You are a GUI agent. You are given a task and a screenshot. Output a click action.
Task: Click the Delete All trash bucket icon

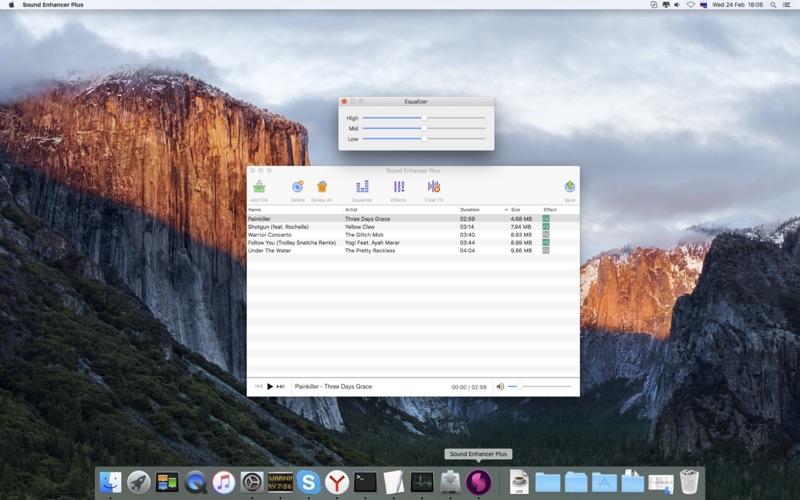click(x=322, y=186)
